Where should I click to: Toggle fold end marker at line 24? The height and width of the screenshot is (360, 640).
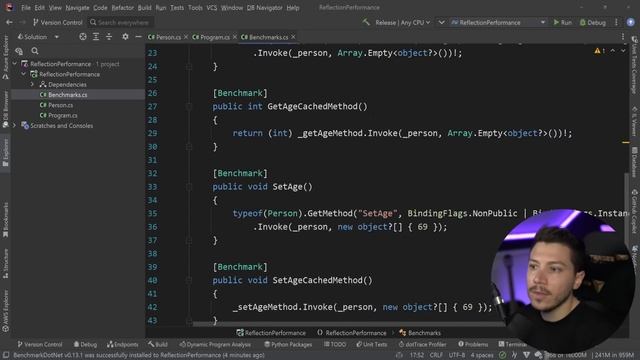pyautogui.click(x=189, y=67)
